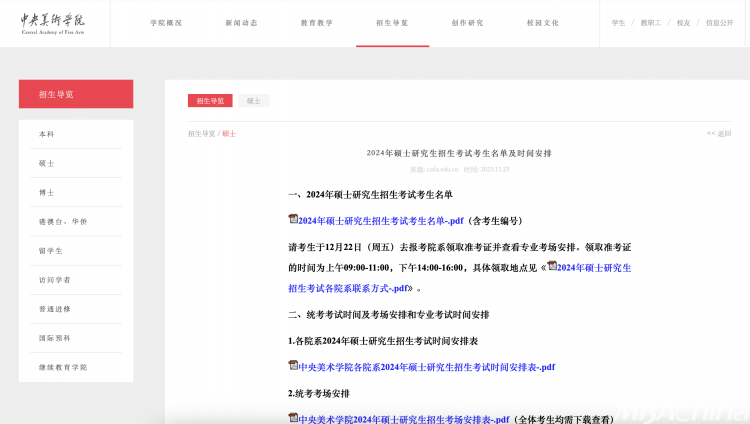Open the 2024年硕士研究生招生考试考生名单-.pdf link
Screen dimensions: 750x424
point(381,221)
